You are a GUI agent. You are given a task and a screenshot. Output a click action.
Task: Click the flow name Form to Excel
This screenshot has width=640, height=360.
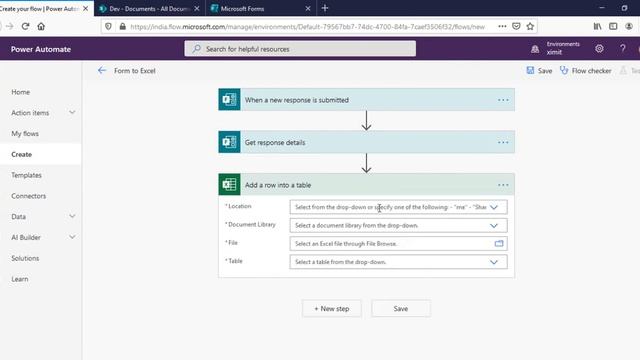[x=135, y=71]
